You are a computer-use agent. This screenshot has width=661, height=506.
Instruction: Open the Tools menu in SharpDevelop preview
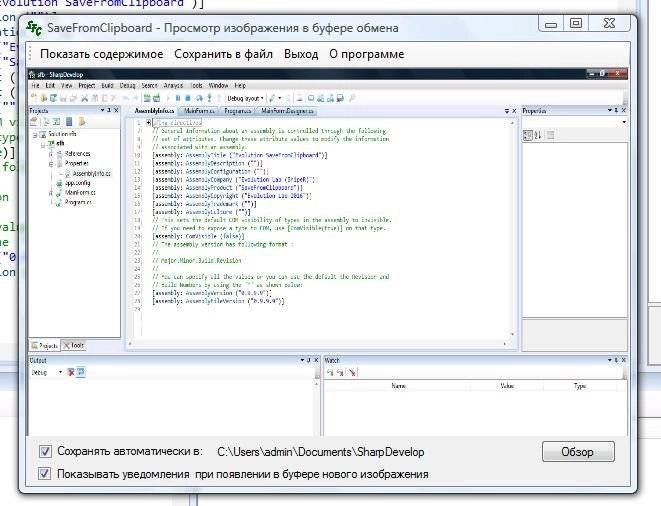196,85
